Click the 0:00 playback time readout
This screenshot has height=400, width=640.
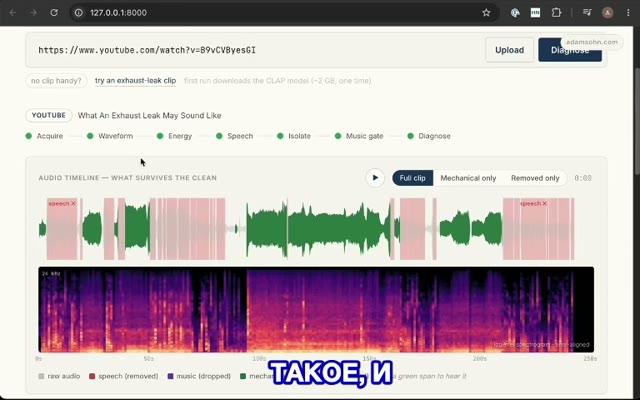coord(583,178)
